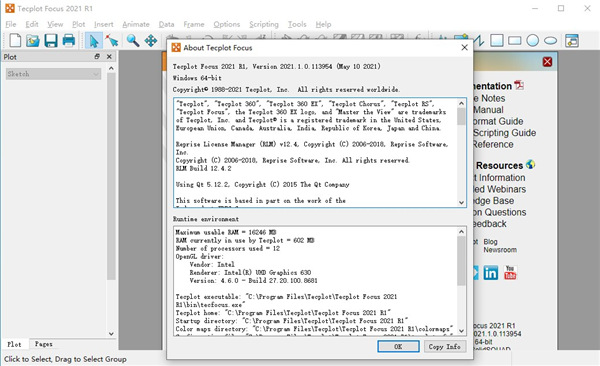
Task: Click the 'Using Qt 5.12.2' copyright line
Action: pyautogui.click(x=262, y=184)
